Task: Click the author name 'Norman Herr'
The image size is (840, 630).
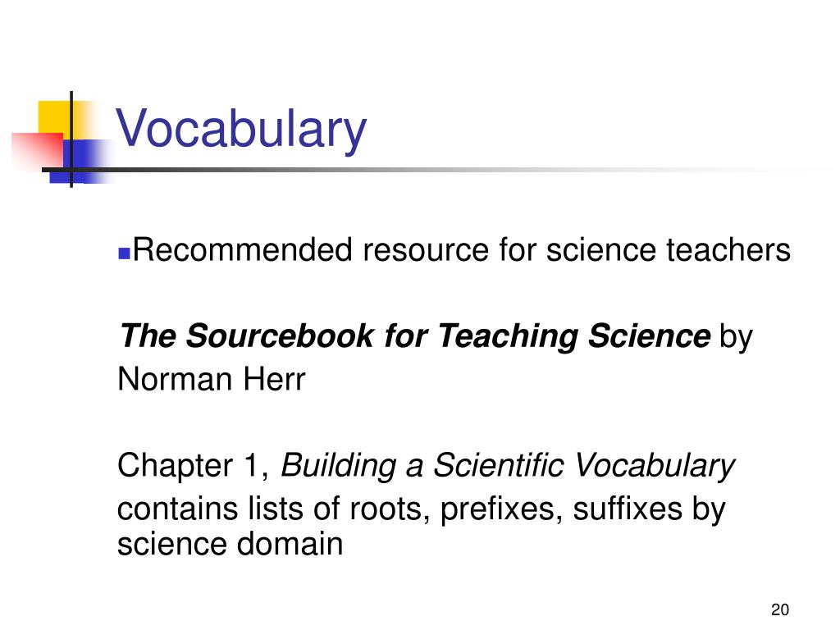Action: click(211, 379)
